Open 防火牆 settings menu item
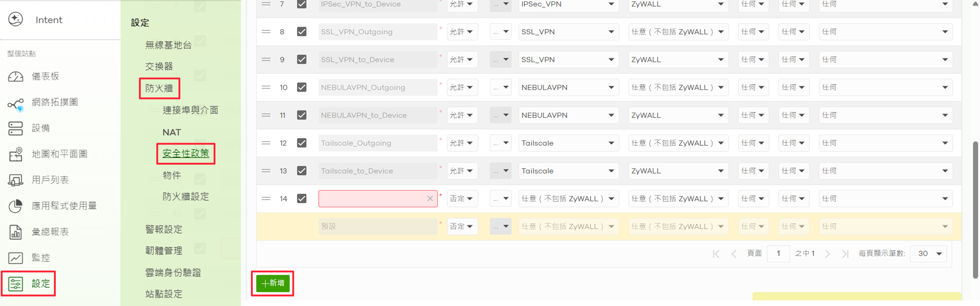 159,88
